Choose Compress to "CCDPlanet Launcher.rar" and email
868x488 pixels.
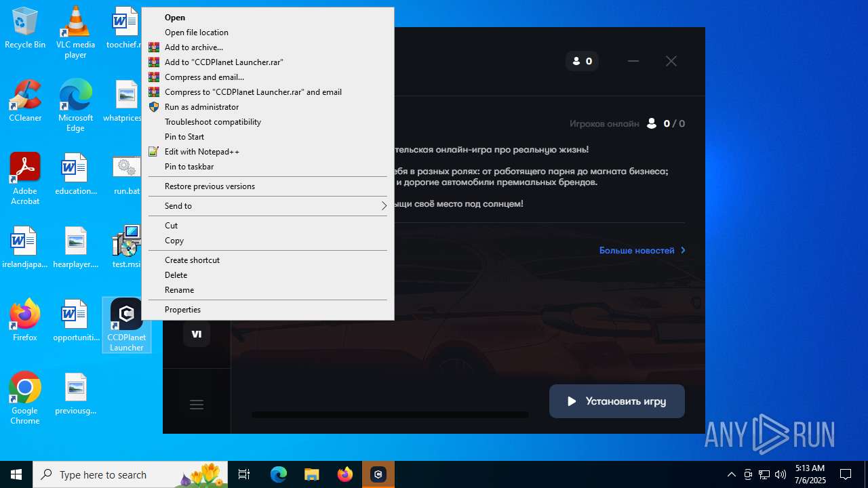tap(268, 92)
